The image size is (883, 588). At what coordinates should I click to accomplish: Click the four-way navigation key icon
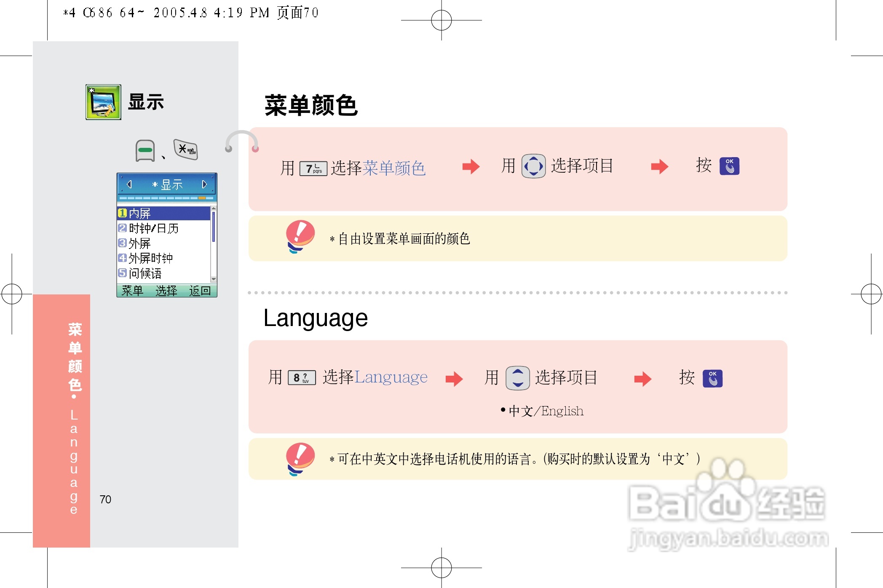point(533,166)
